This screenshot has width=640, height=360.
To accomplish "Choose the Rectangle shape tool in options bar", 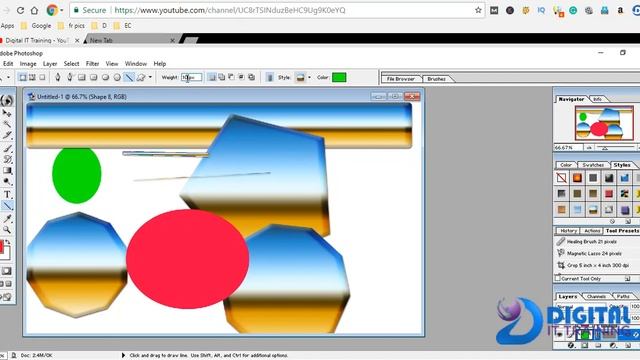I will click(x=82, y=77).
